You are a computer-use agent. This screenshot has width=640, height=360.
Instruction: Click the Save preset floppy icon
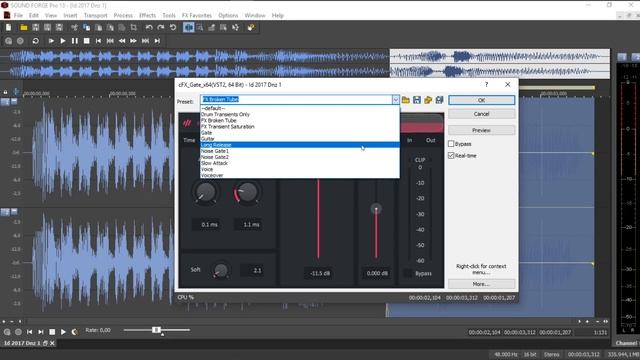[x=417, y=100]
